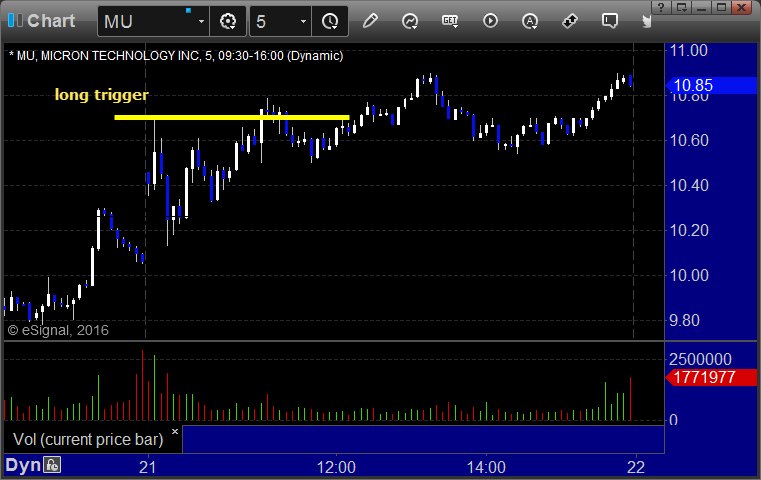Click the 12:00 time axis label
The height and width of the screenshot is (480, 761).
pos(336,467)
